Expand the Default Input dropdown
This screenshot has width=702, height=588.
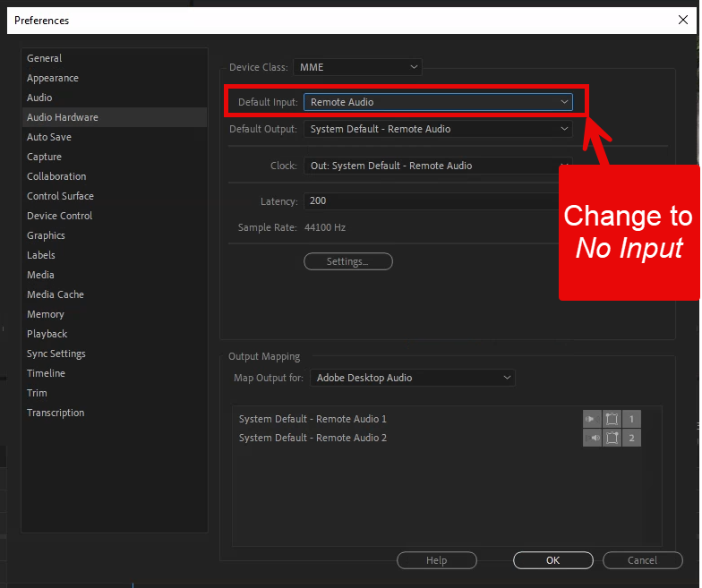click(439, 102)
